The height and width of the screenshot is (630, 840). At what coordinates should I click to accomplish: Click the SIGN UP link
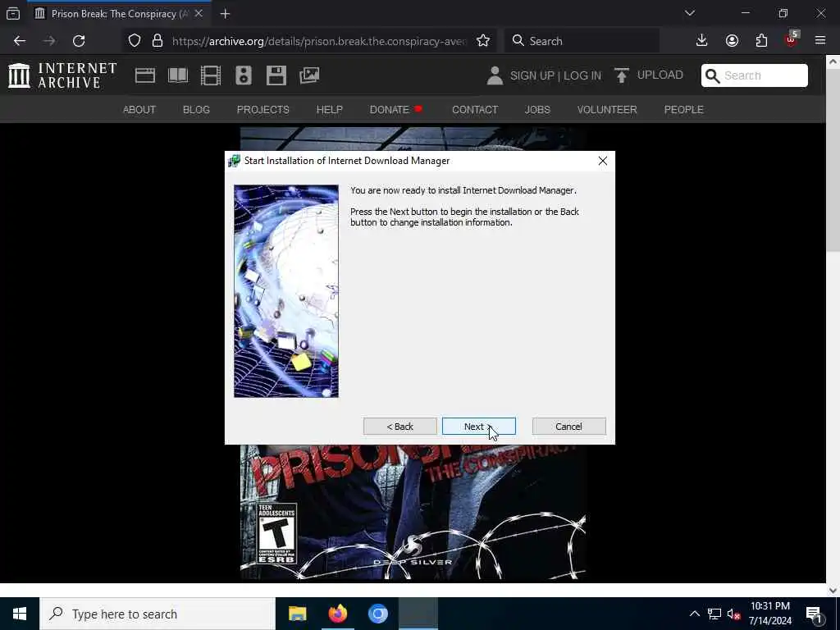tap(532, 75)
